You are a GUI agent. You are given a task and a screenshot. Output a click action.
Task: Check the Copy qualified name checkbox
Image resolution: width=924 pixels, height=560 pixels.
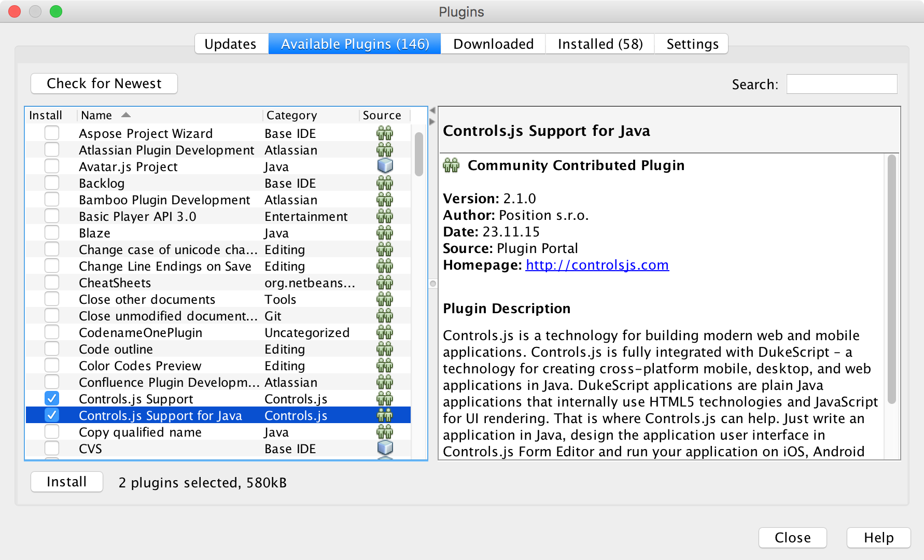click(x=52, y=432)
